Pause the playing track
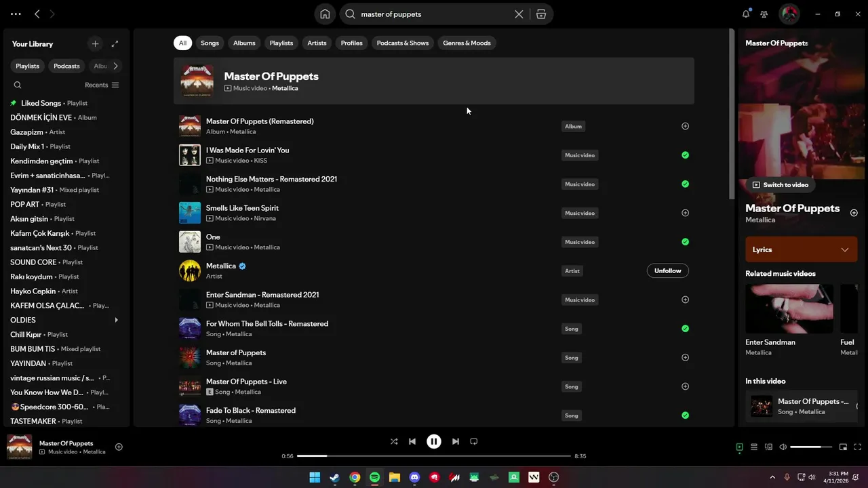868x488 pixels. point(434,441)
